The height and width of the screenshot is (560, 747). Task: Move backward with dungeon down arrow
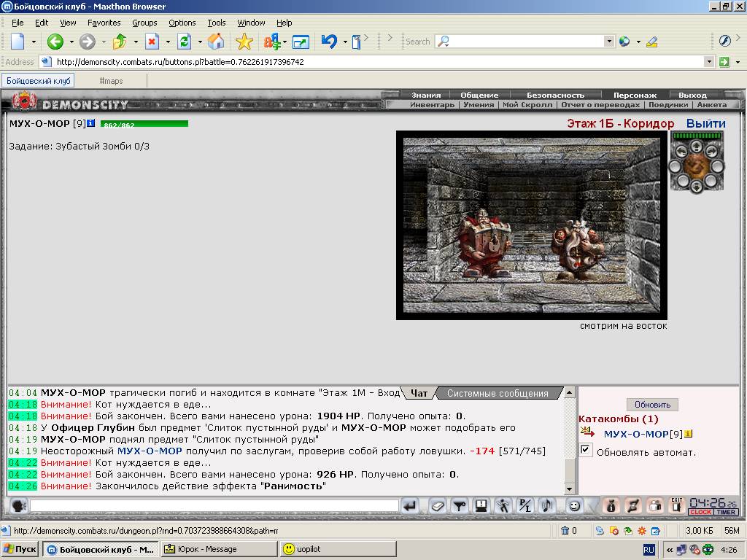coord(696,187)
